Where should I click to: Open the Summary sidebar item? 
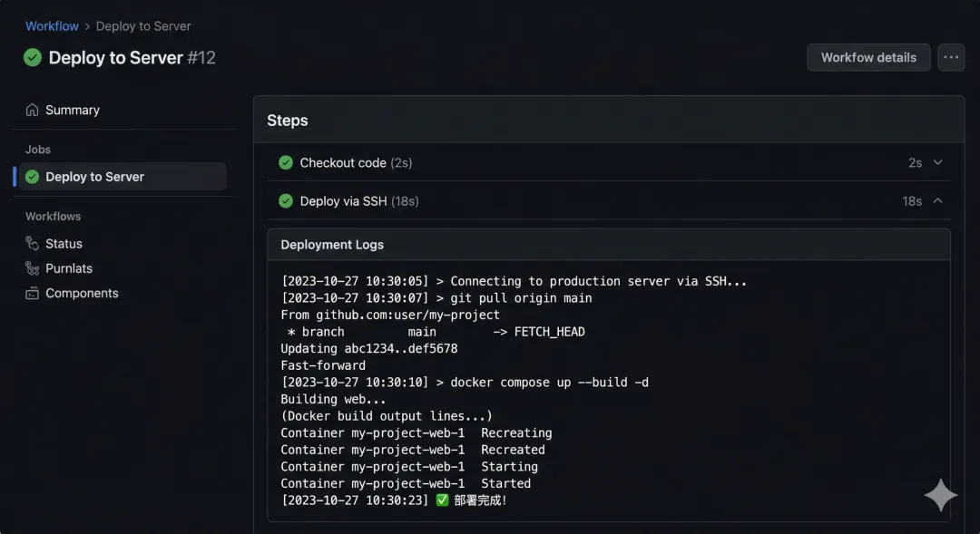[73, 110]
